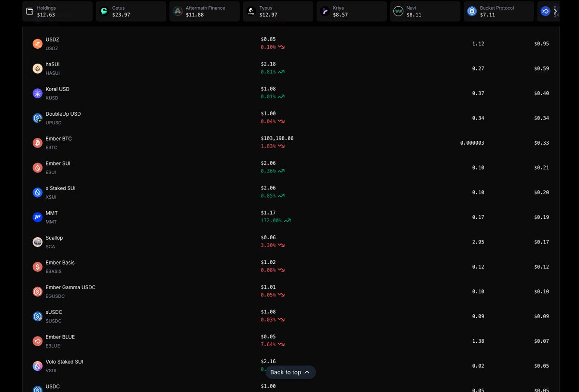This screenshot has height=392, width=579.
Task: Click the Ember SUI price $2.06
Action: pos(268,163)
